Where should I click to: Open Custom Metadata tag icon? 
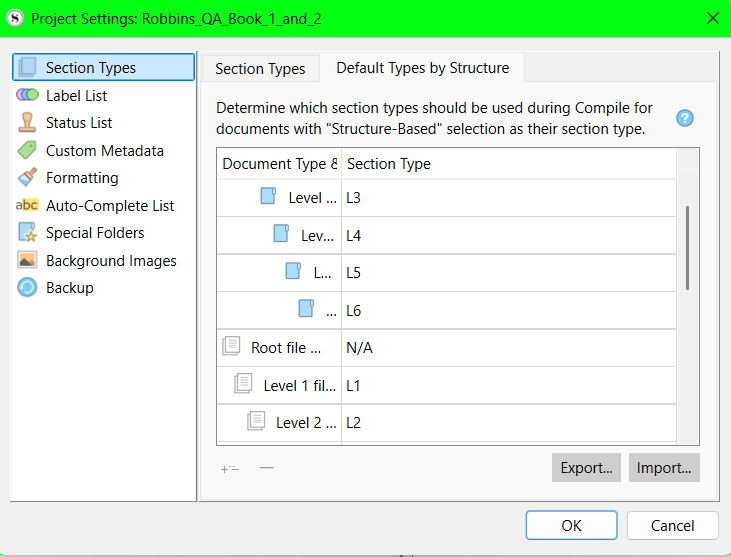[27, 150]
